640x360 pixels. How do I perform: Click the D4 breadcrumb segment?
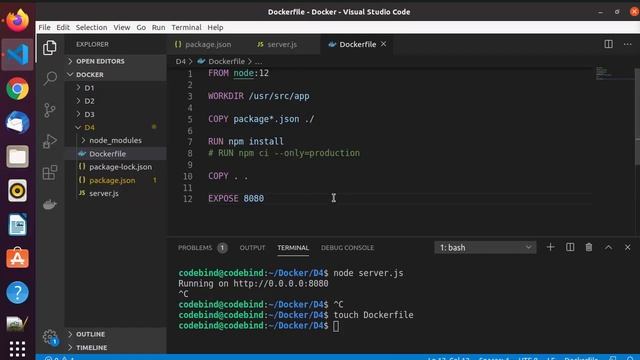click(x=180, y=61)
